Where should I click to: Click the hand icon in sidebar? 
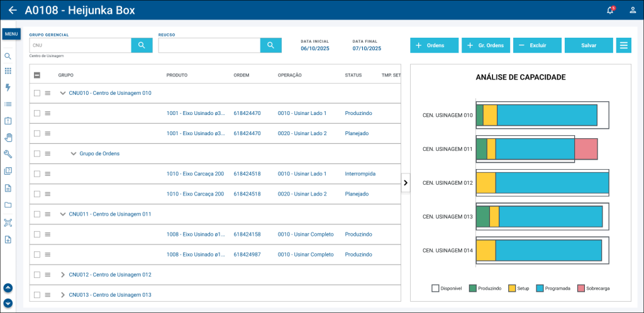click(x=8, y=138)
